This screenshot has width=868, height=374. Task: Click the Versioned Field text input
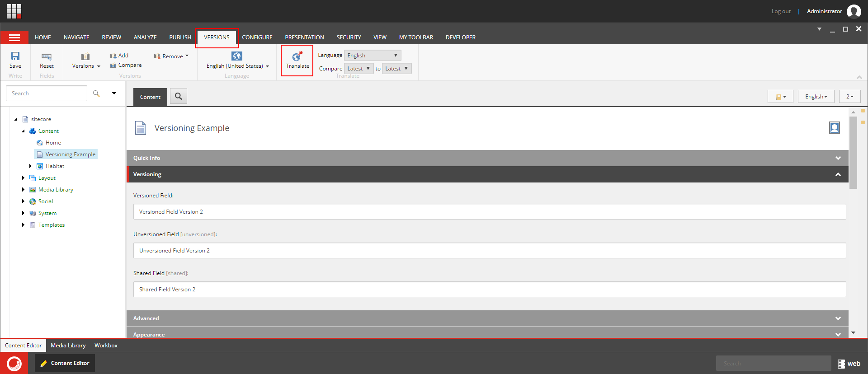point(490,212)
